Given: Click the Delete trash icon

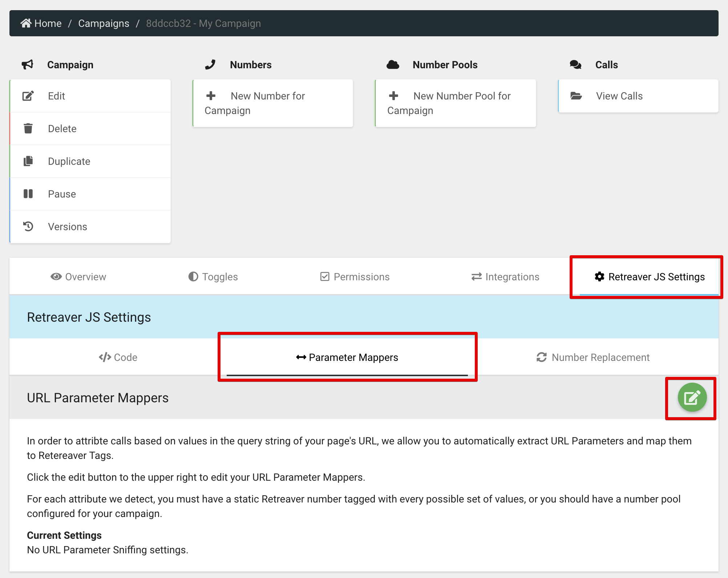Looking at the screenshot, I should click(28, 129).
